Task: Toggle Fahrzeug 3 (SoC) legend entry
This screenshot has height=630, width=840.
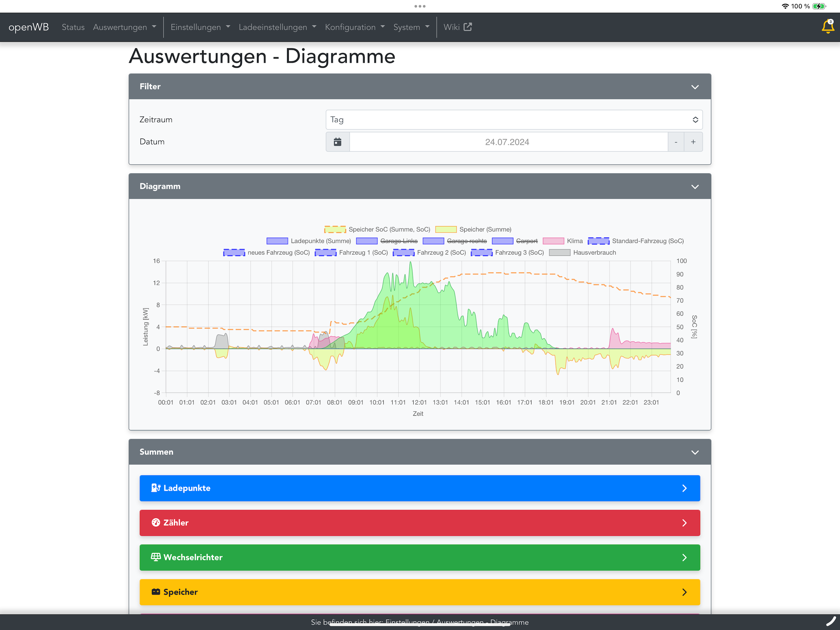Action: point(507,252)
